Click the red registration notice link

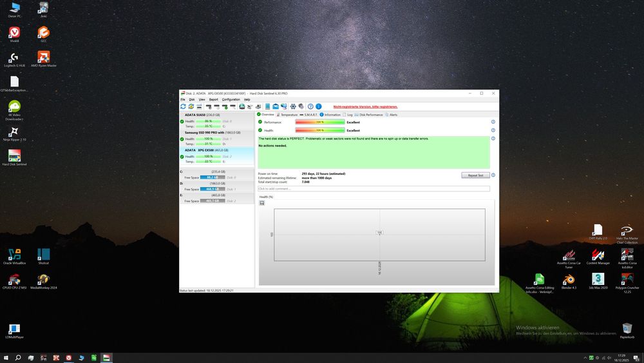[x=365, y=106]
